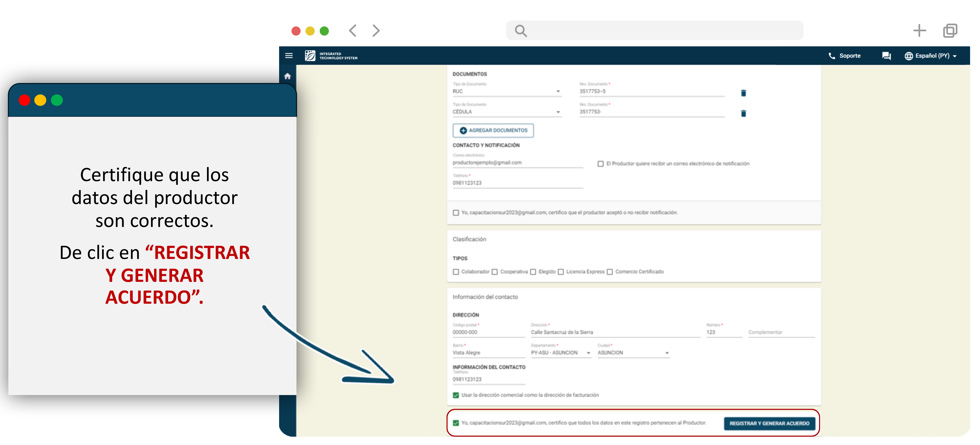Open the chat messages icon
The width and height of the screenshot is (980, 445).
(x=886, y=56)
